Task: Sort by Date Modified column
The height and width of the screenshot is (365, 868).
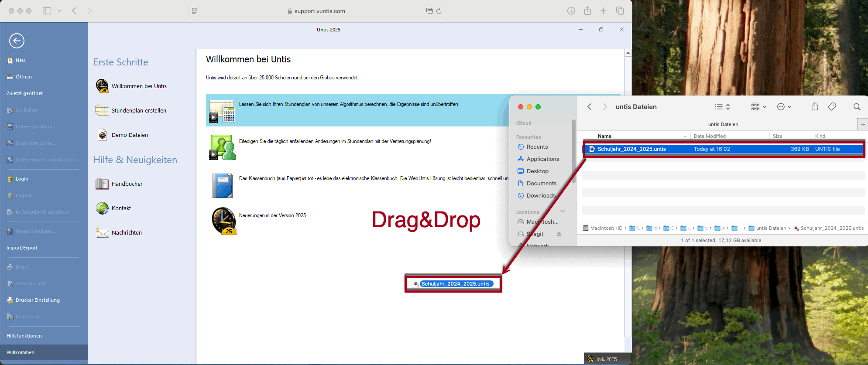Action: 710,136
